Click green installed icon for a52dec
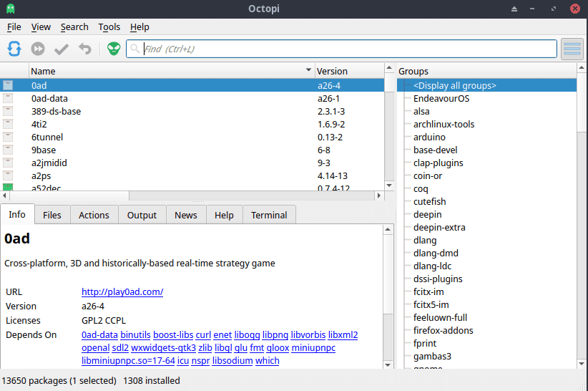Image resolution: width=588 pixels, height=391 pixels. [8, 187]
